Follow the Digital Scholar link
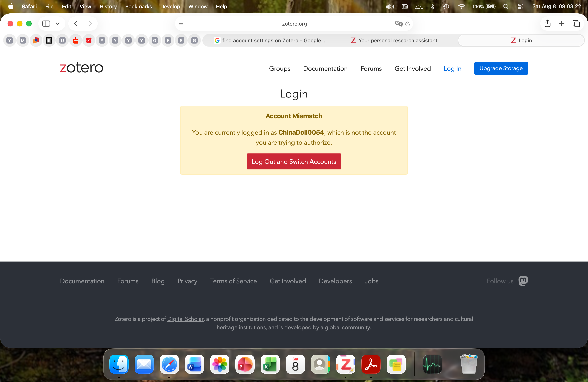 [x=186, y=319]
